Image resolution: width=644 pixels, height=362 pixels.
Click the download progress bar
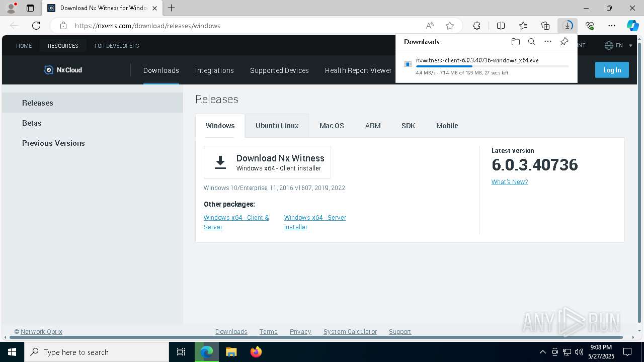click(x=493, y=66)
